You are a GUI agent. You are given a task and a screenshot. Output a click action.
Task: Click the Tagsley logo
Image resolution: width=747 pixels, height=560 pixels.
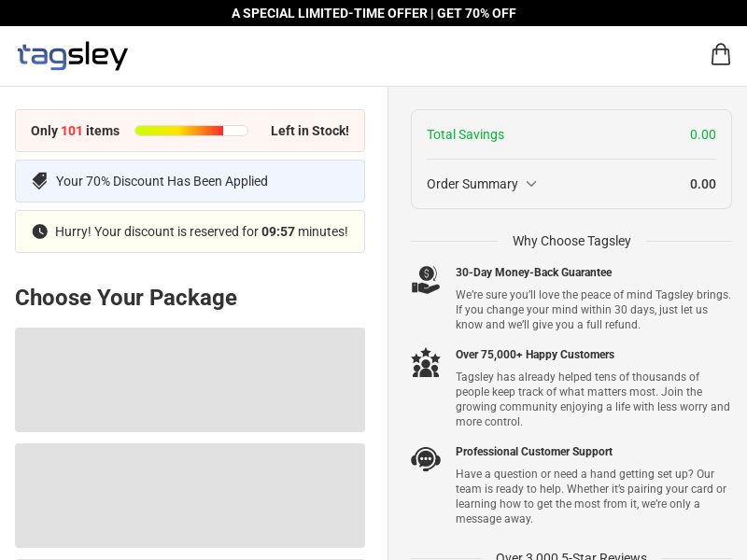[73, 56]
